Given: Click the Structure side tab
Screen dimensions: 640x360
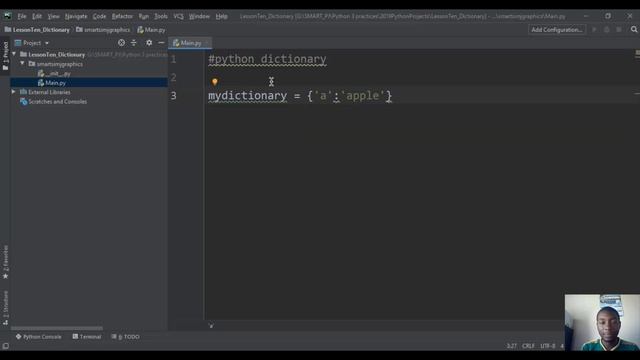Looking at the screenshot, I should pyautogui.click(x=5, y=308).
